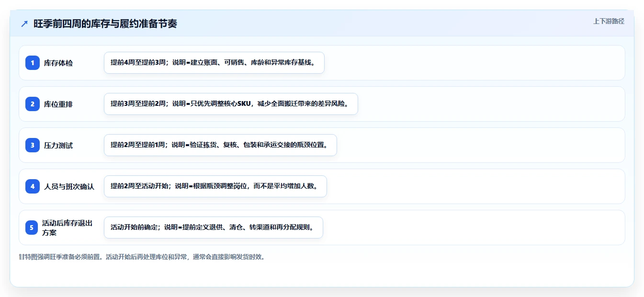Image resolution: width=644 pixels, height=297 pixels.
Task: Click the title 旺季前四周的库存与履约准备节奏
Action: [105, 23]
